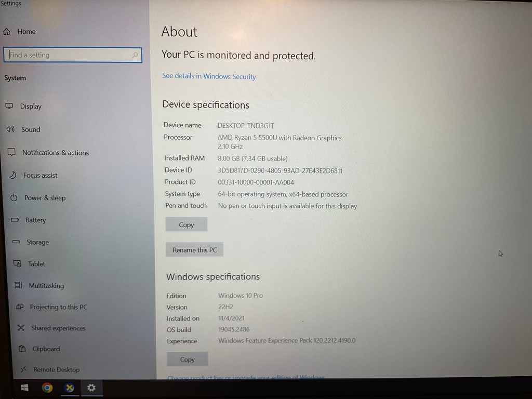Click the Settings gear on taskbar

coord(91,388)
